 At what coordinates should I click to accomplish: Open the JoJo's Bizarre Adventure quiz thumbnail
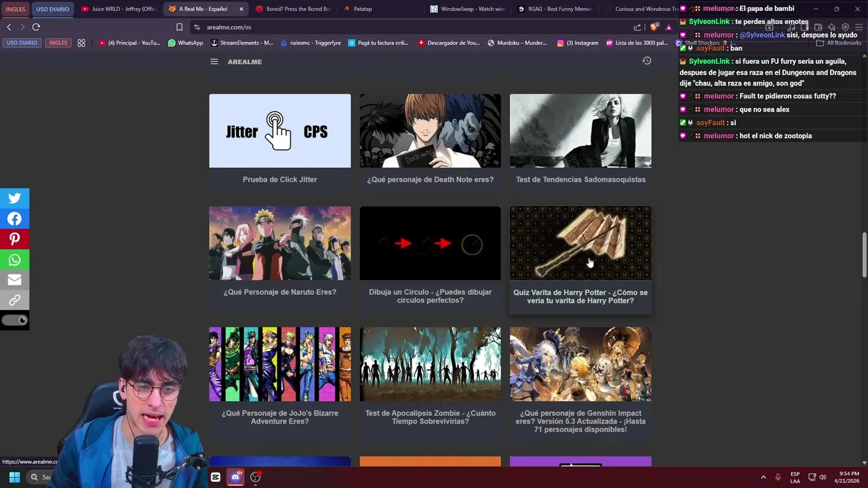(x=280, y=364)
